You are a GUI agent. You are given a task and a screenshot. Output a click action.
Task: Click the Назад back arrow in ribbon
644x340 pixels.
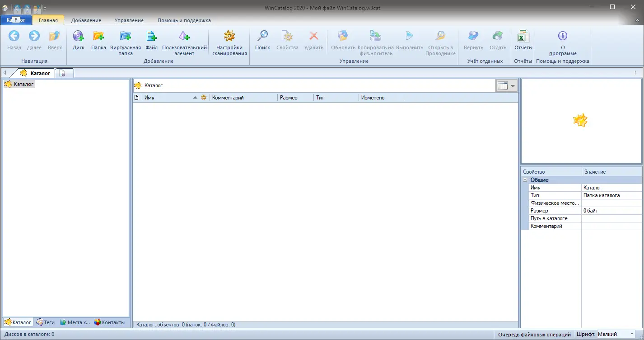[x=14, y=40]
